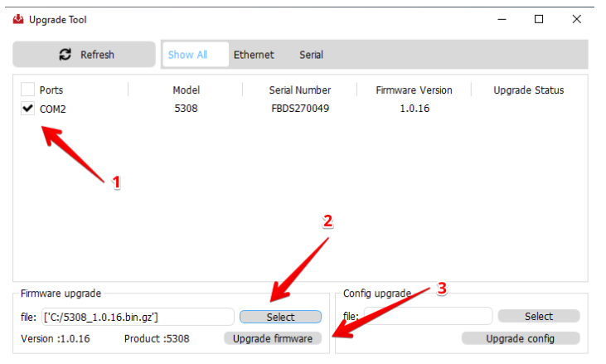The image size is (606, 364).
Task: Click the Serial Number column header
Action: point(300,90)
